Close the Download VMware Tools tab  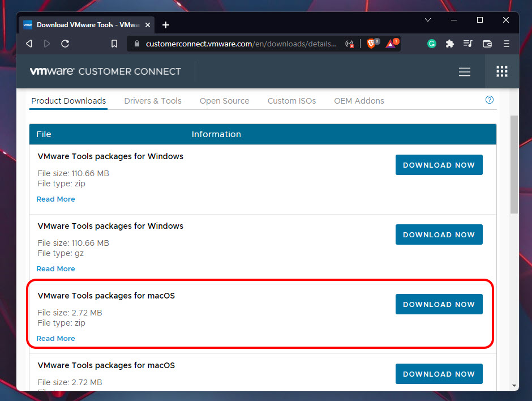(148, 25)
